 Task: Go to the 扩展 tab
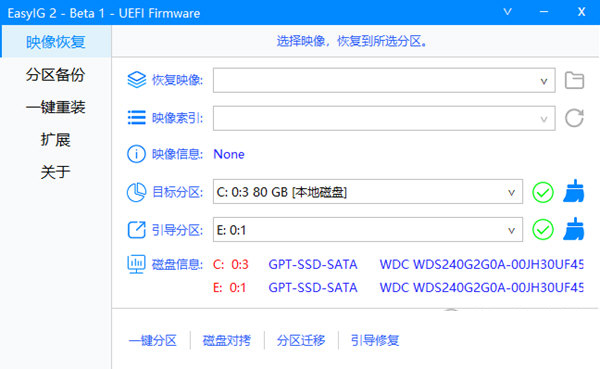55,140
